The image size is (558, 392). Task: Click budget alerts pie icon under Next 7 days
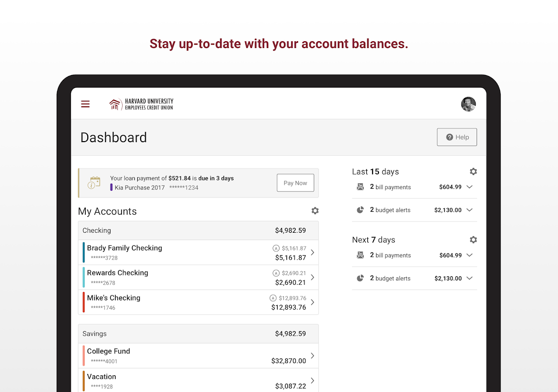360,278
